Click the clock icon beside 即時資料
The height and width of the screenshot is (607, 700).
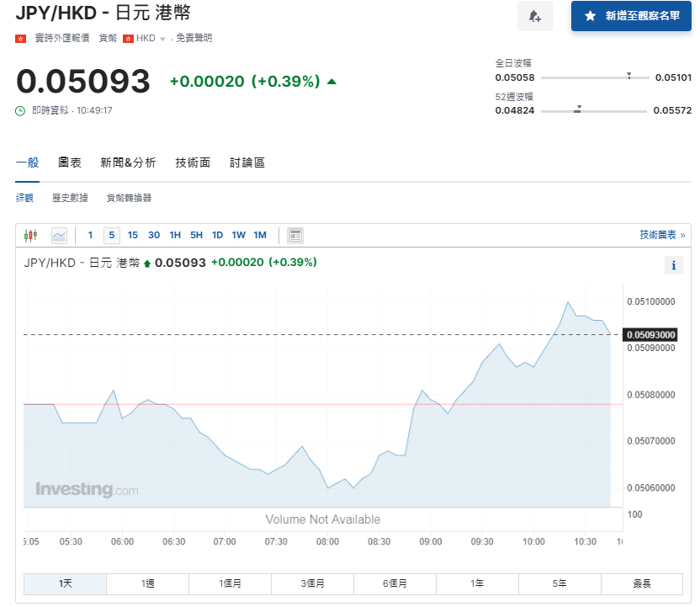point(21,110)
